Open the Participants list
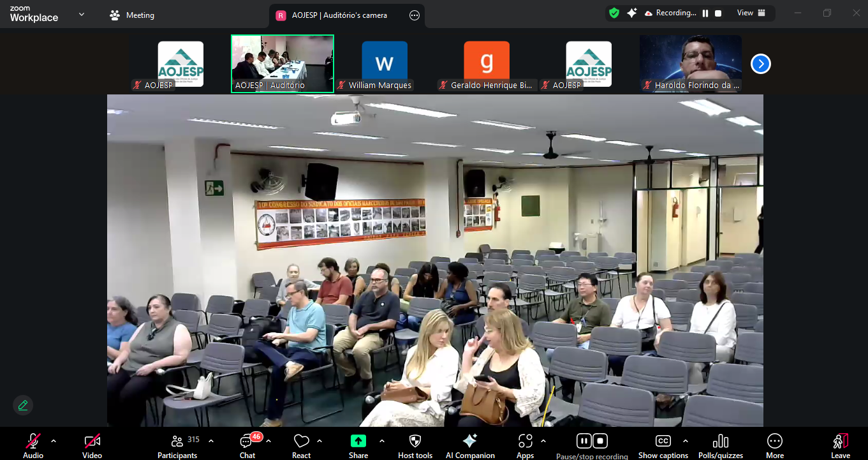 pyautogui.click(x=178, y=445)
